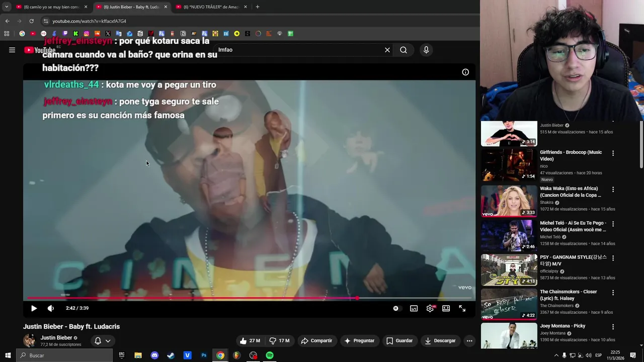Open the X (Twitter) bookmark

click(x=108, y=34)
